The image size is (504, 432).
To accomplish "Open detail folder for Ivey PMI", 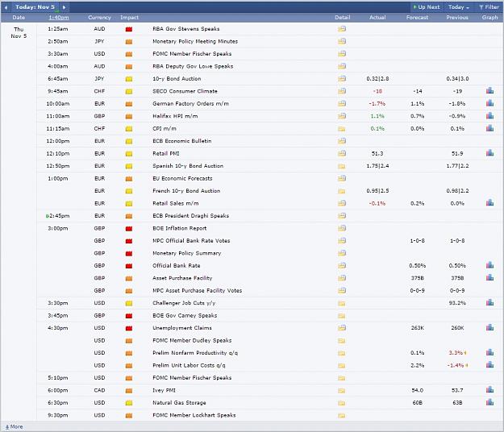I will coord(342,391).
